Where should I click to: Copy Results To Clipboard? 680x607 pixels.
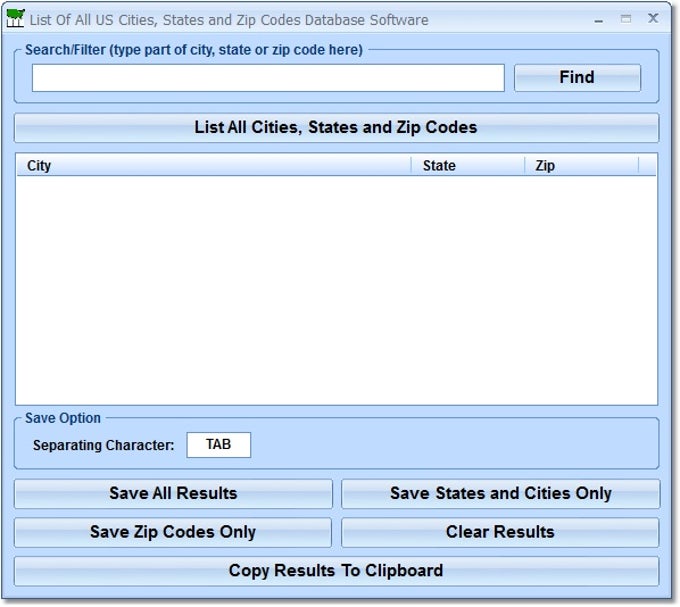pyautogui.click(x=336, y=571)
